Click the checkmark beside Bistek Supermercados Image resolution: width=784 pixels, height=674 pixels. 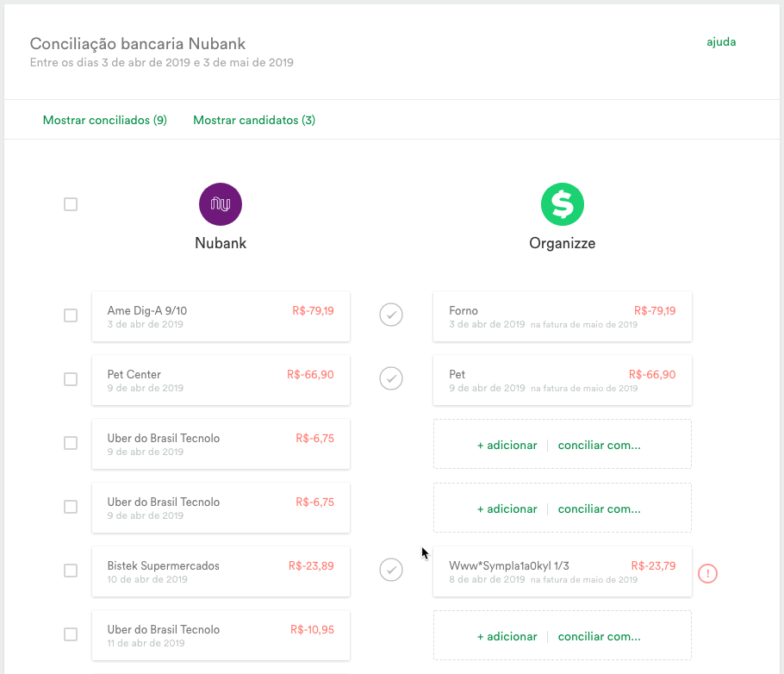pos(391,570)
